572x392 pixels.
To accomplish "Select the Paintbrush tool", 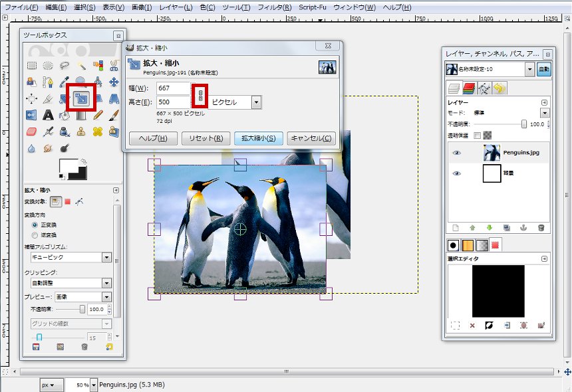I will point(113,116).
